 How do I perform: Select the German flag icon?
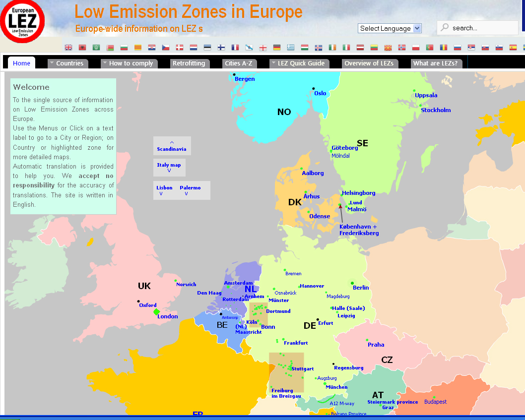pos(277,48)
